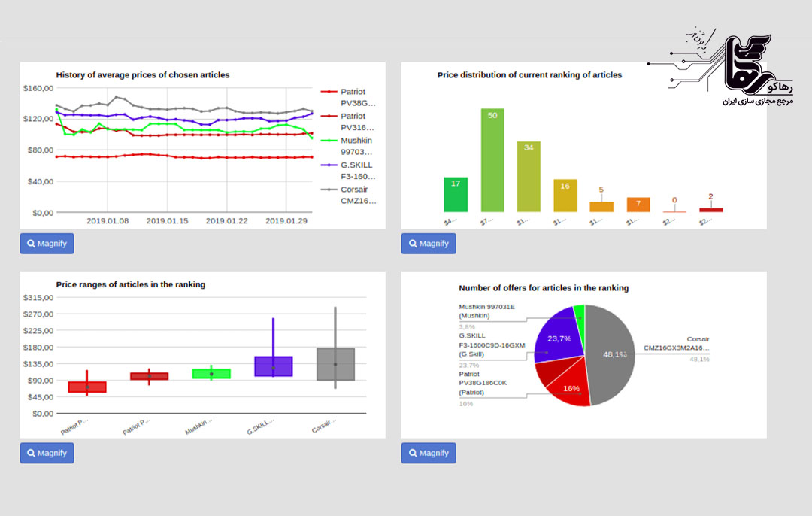
Task: Click the orange bar labeled 7
Action: pyautogui.click(x=638, y=205)
